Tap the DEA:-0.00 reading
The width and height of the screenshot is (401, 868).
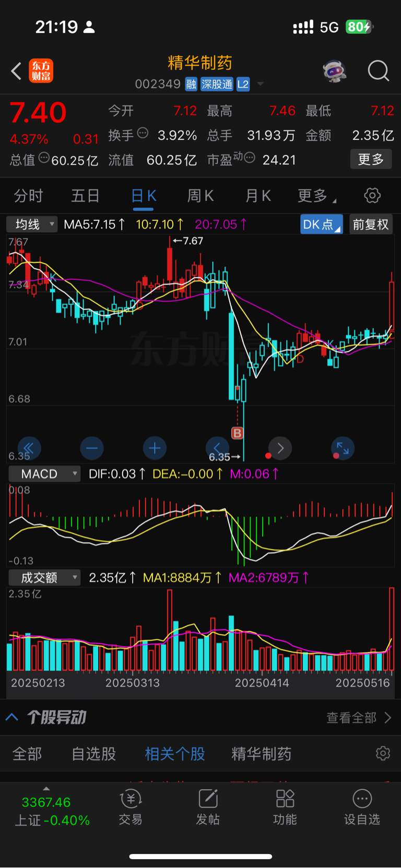188,474
